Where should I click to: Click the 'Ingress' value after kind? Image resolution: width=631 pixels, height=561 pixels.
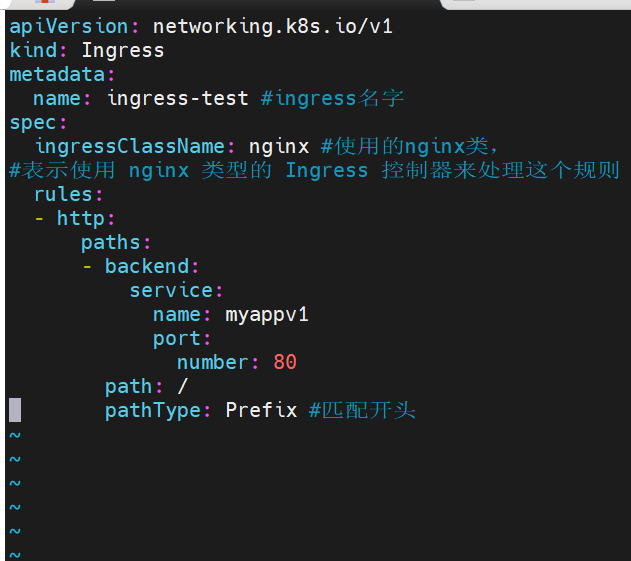click(x=123, y=50)
